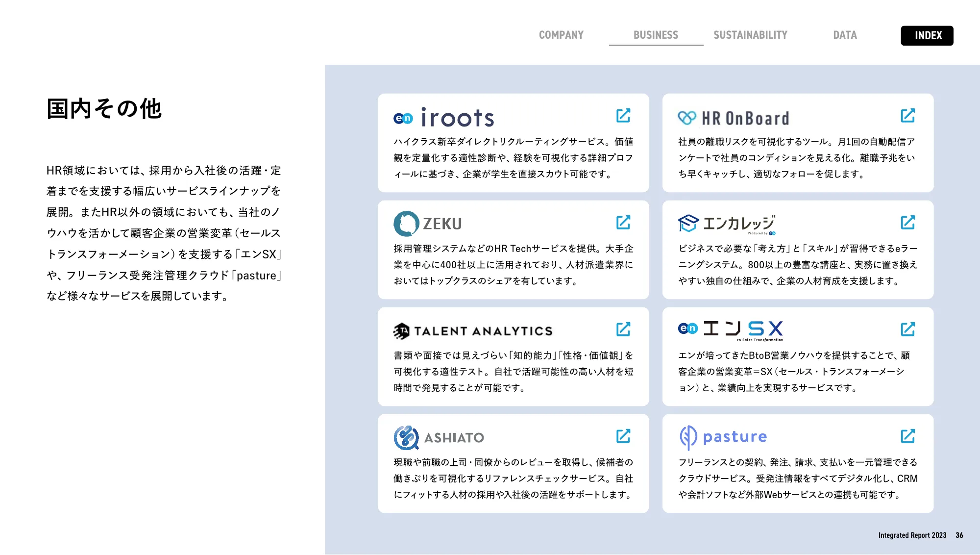980x555 pixels.
Task: Open the external link icon on ASHIATO card
Action: point(623,436)
